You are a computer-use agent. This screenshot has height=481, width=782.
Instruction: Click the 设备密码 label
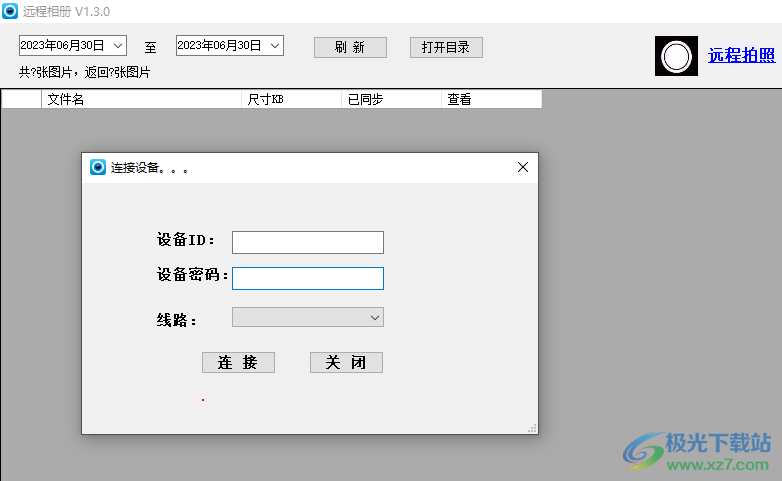pyautogui.click(x=193, y=274)
